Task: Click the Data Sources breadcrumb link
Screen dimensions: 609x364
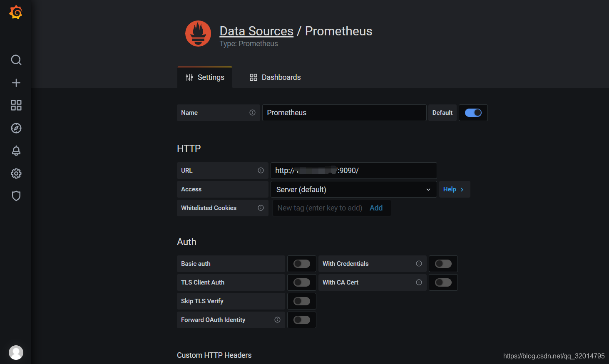Action: point(256,31)
